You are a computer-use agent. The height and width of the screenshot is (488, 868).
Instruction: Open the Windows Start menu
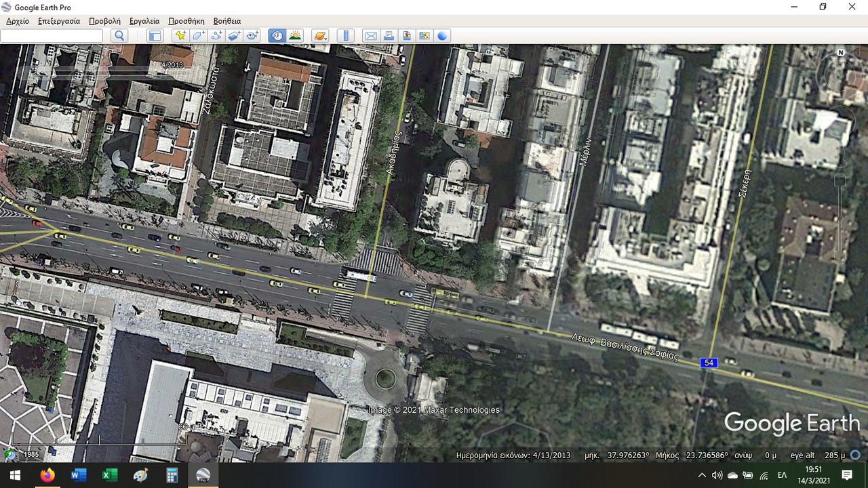coord(16,475)
